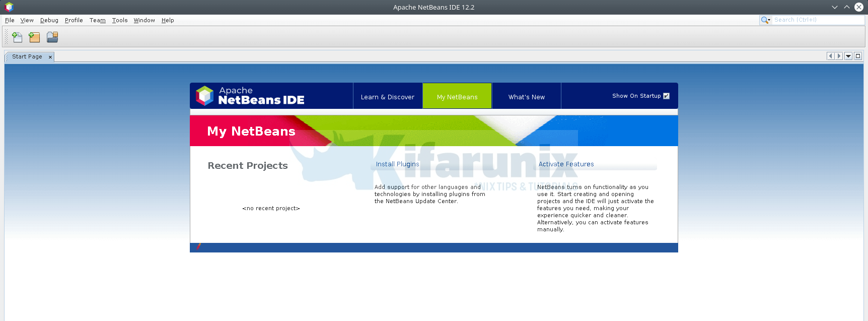Switch to My NetBeans tab
Screen dimensions: 868x321
pyautogui.click(x=457, y=96)
